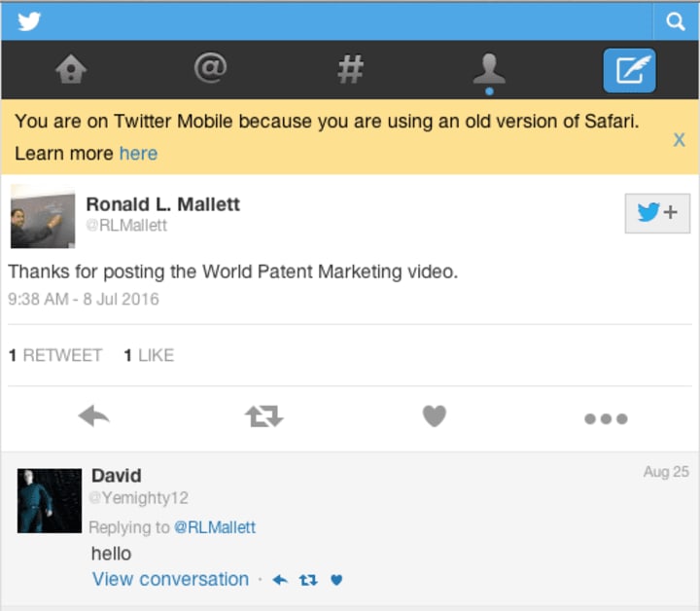Click the @RLMallett mention link in the reply

tap(214, 527)
